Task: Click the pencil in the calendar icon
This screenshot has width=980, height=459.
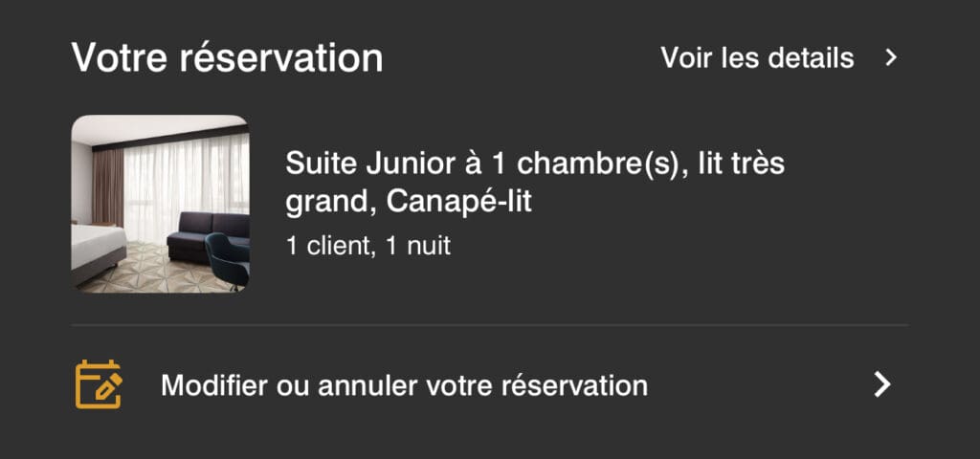Action: 107,390
